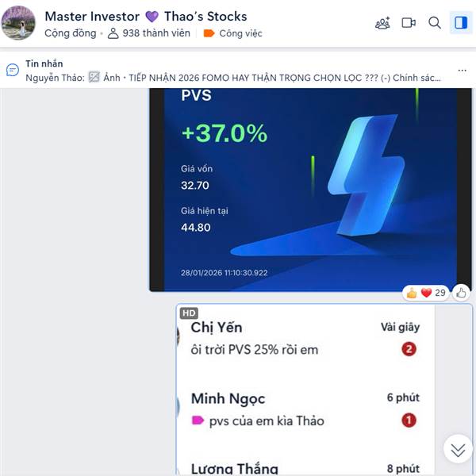Click the Cộng đồng community label
476x476 pixels.
[71, 33]
